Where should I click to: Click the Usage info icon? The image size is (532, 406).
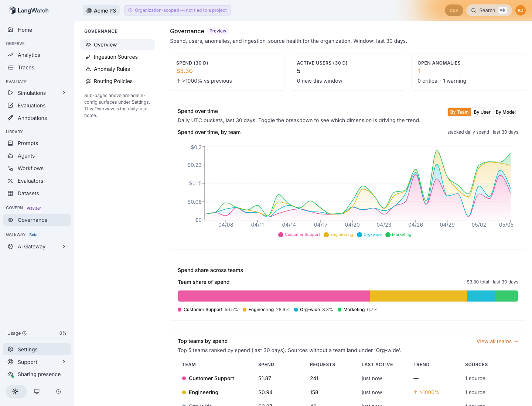[24, 333]
